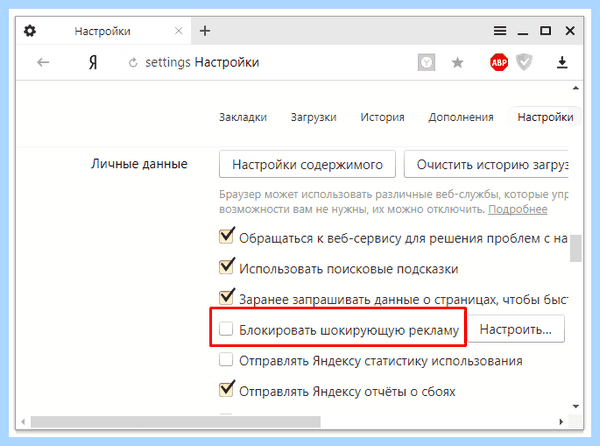Viewport: 600px width, 446px height.
Task: Click the horizontal scrollbar thumb
Action: (x=176, y=422)
